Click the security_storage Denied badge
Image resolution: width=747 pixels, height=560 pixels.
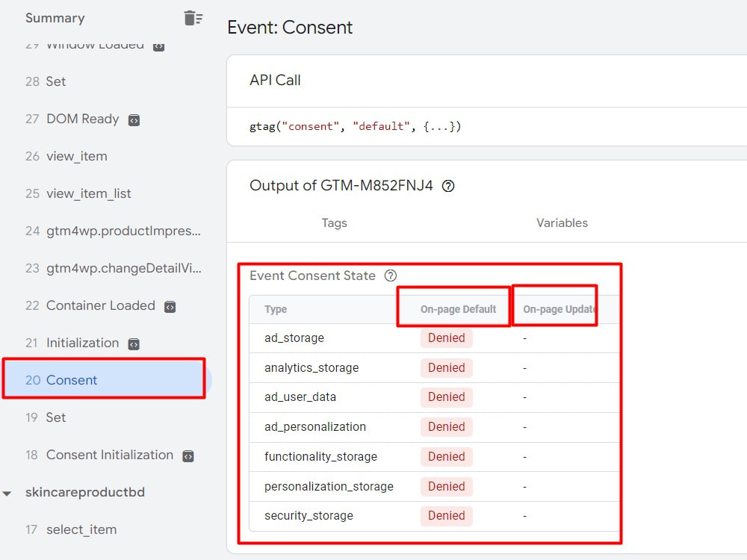446,515
